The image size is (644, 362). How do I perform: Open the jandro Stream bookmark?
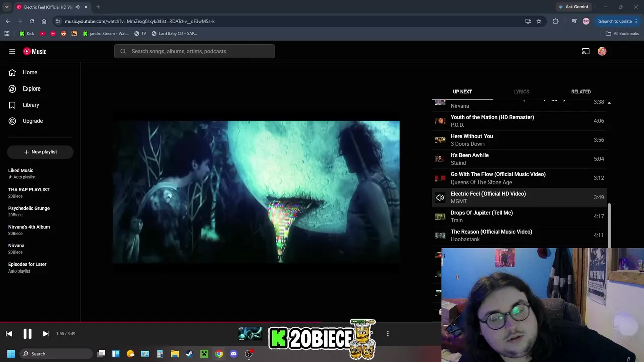[106, 34]
